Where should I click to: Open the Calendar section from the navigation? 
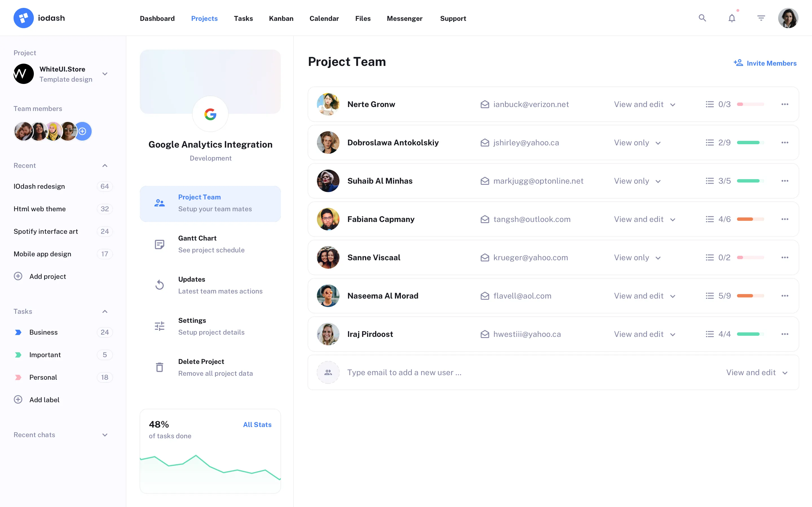[324, 18]
